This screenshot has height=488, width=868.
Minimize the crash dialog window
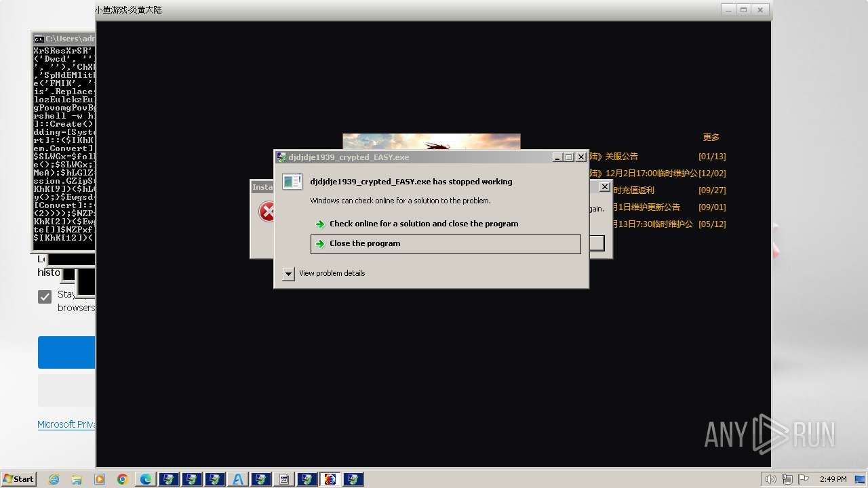tap(557, 157)
